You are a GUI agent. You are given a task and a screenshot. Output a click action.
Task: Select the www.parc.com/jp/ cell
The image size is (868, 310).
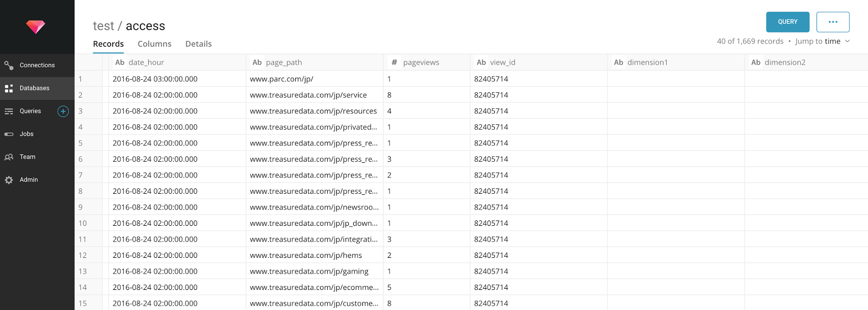click(x=315, y=79)
